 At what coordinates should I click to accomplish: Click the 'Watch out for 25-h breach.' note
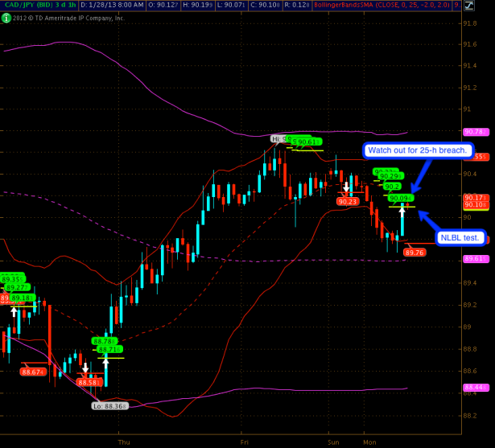pyautogui.click(x=416, y=150)
